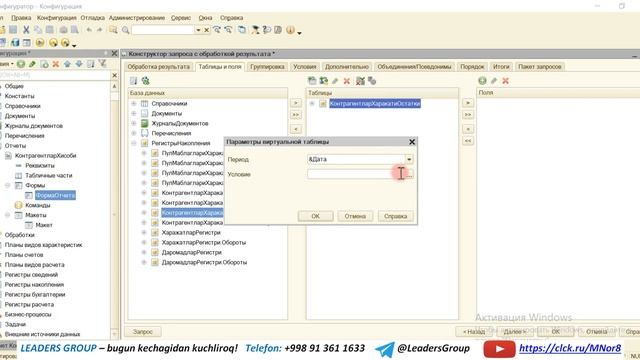This screenshot has height=360, width=640.
Task: Open the Объединения/Псевдонимы tab
Action: coord(414,67)
